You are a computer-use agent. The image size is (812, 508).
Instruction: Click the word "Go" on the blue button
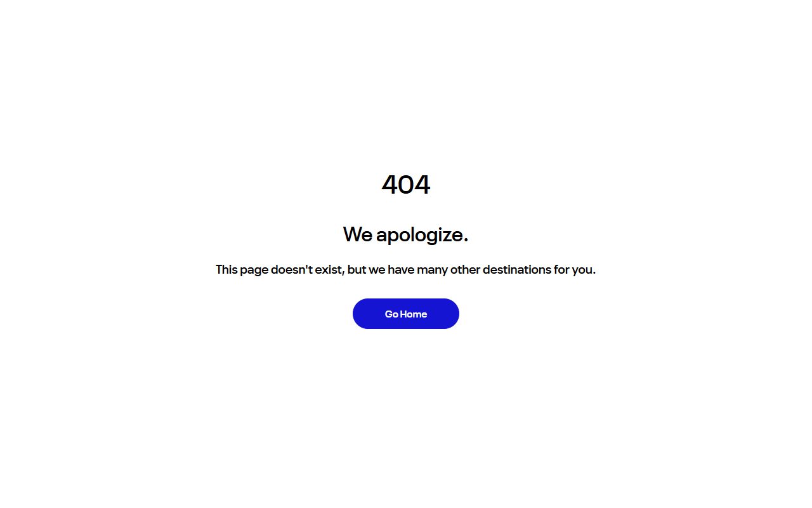point(391,314)
